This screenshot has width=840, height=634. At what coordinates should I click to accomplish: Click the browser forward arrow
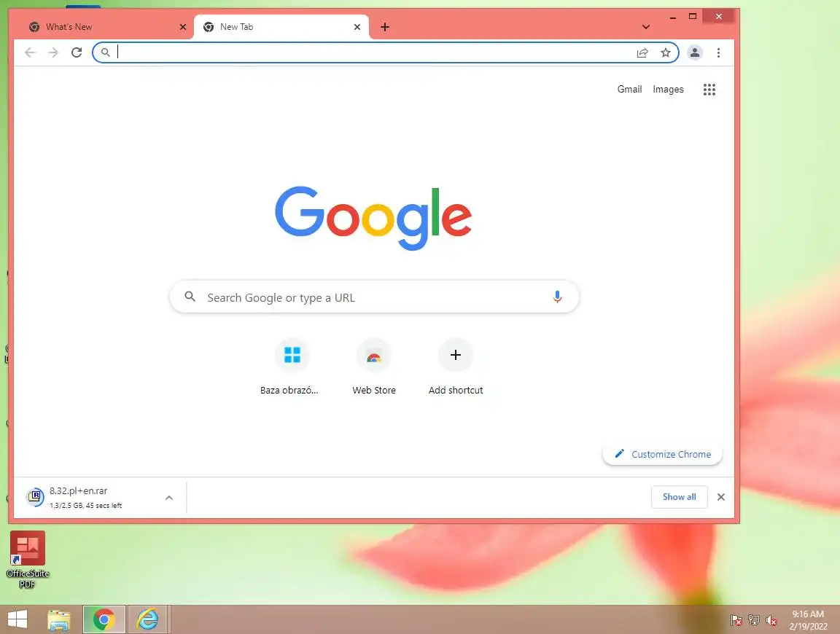pyautogui.click(x=53, y=52)
